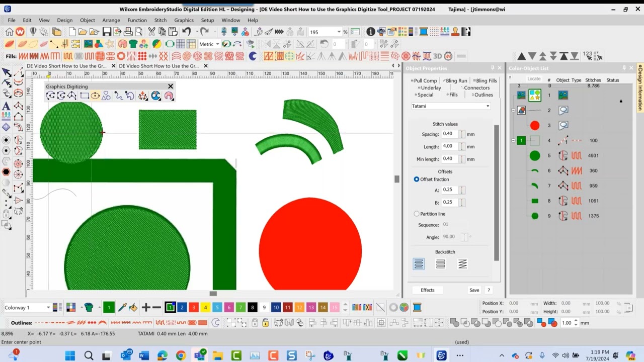Pin the Color-Object List panel
Image resolution: width=644 pixels, height=362 pixels.
624,68
